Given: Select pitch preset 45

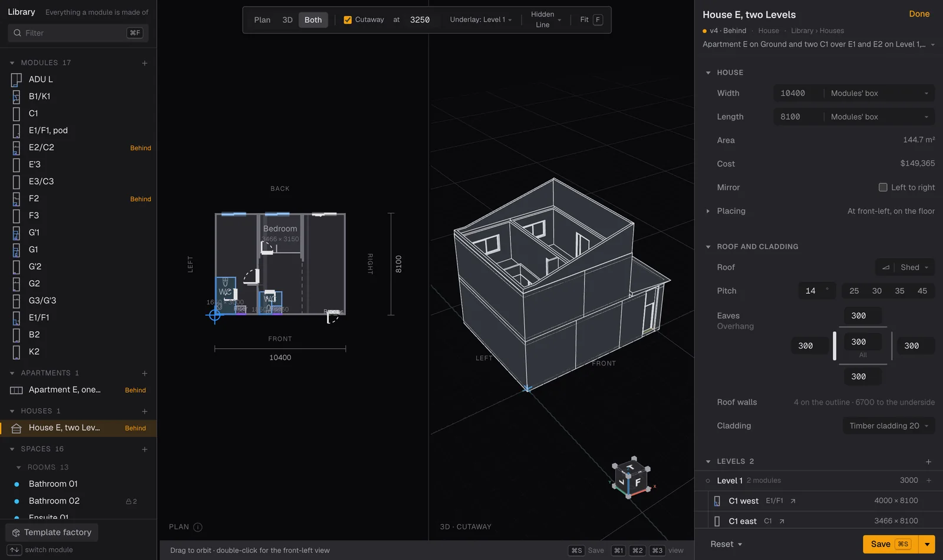Looking at the screenshot, I should [x=922, y=291].
